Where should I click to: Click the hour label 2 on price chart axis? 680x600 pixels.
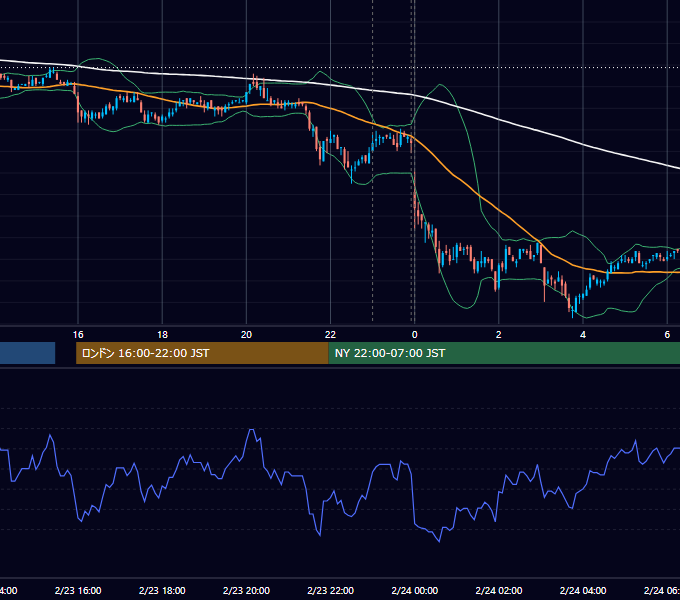499,335
